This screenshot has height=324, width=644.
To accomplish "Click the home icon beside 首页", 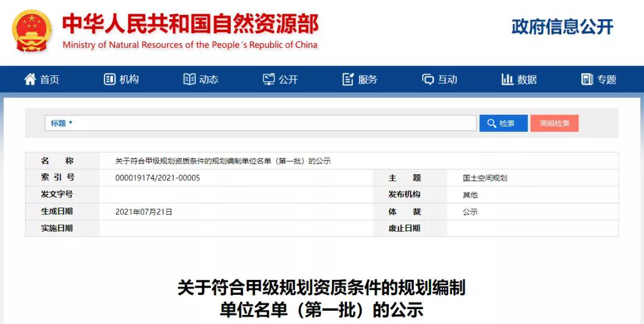I will tap(30, 79).
